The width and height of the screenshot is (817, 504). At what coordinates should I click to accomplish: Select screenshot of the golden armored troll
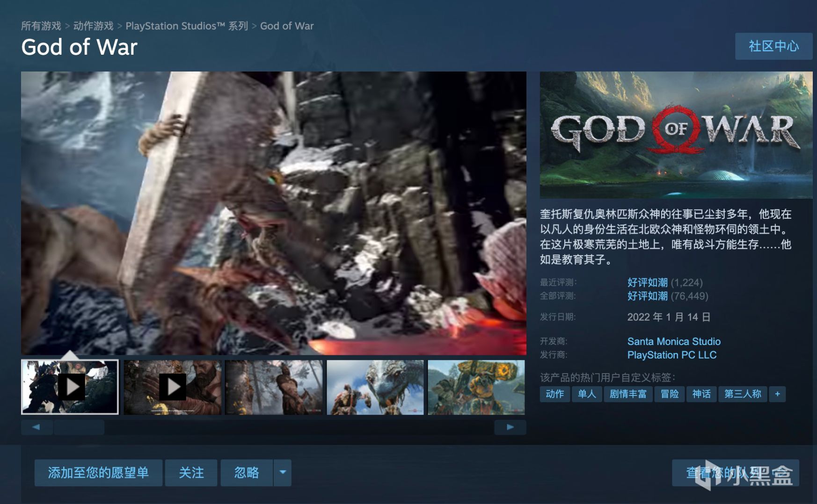tap(476, 387)
